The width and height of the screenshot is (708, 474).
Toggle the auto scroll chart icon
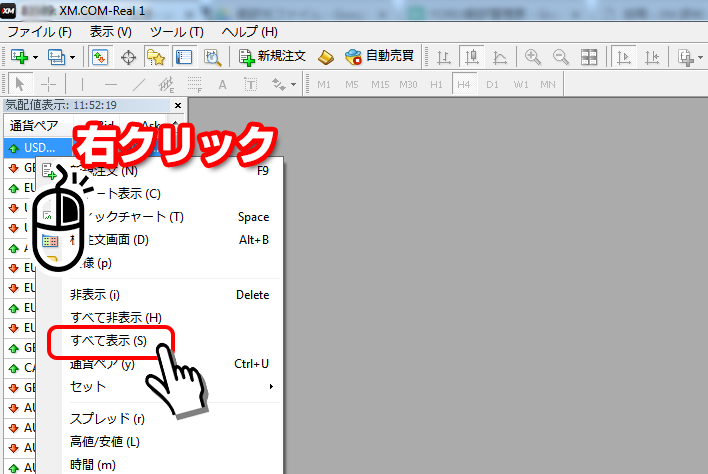[x=624, y=57]
